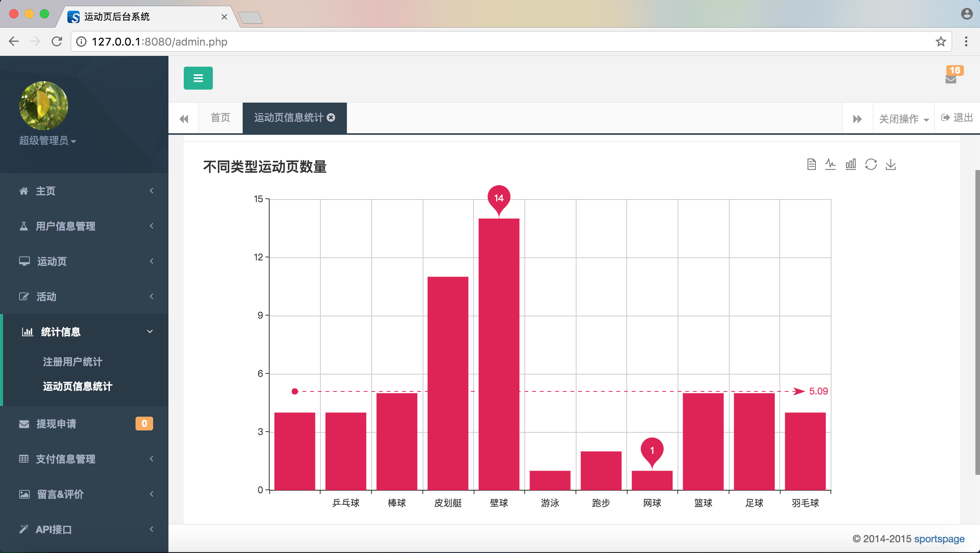Viewport: 980px width, 553px height.
Task: Click the 退出 logout button
Action: click(x=957, y=118)
